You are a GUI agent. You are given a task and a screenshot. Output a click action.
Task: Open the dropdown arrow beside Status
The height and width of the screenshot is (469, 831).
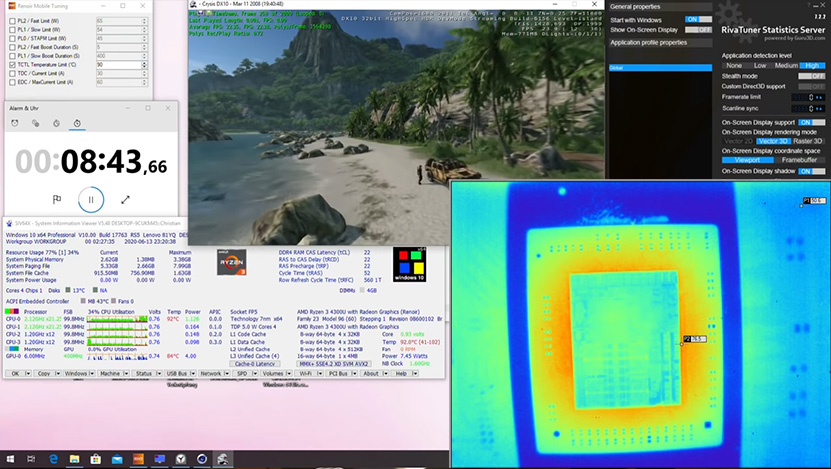pos(158,374)
